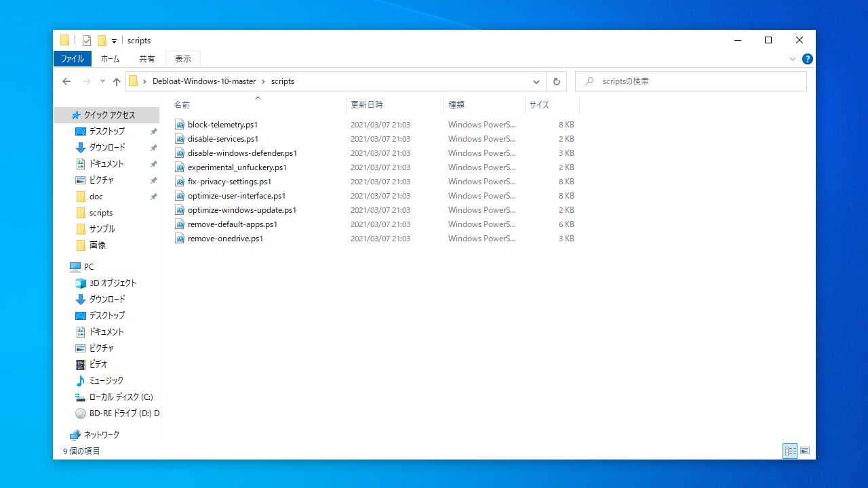Open scripts folder in quick access
868x488 pixels.
click(94, 213)
